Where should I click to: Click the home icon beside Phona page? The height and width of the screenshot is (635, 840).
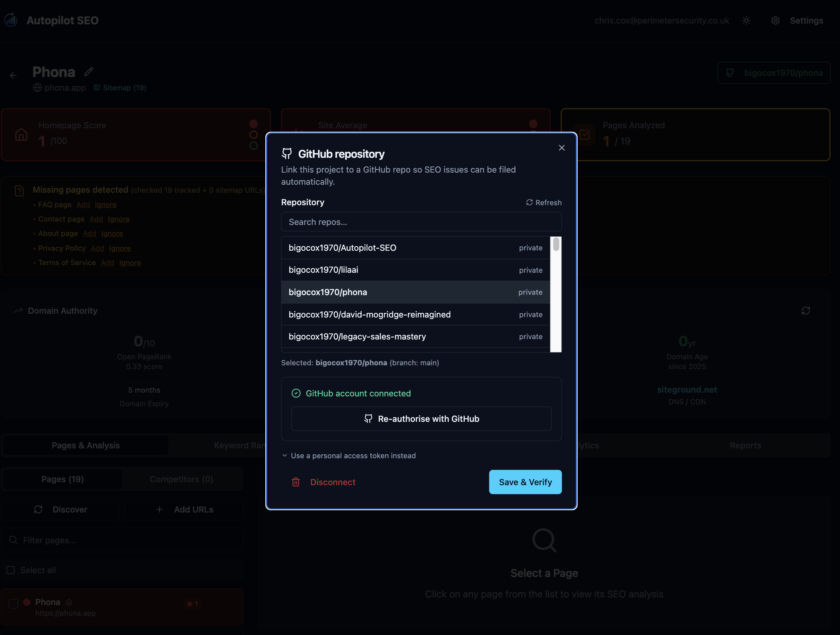[x=69, y=602]
